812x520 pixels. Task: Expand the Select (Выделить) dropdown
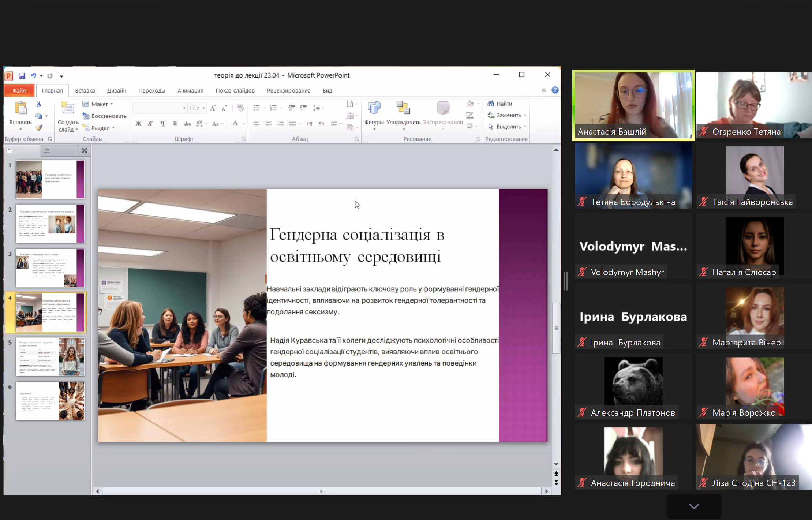525,127
